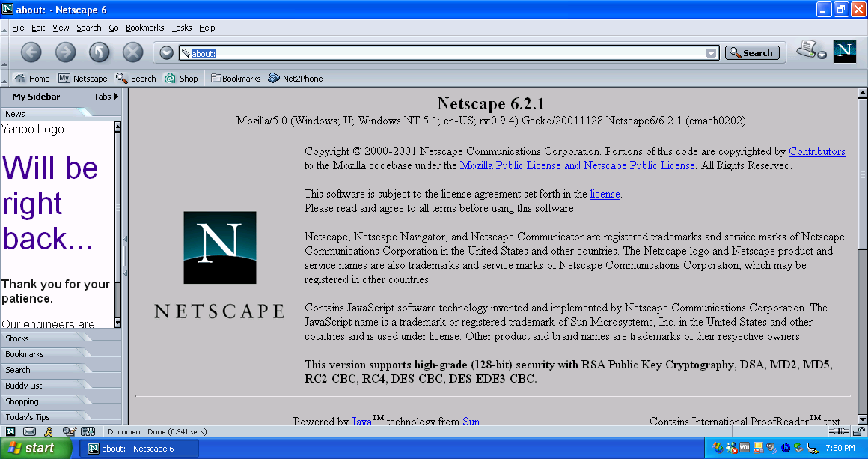Open Composer from the status bar icon
This screenshot has height=459, width=868.
(69, 431)
